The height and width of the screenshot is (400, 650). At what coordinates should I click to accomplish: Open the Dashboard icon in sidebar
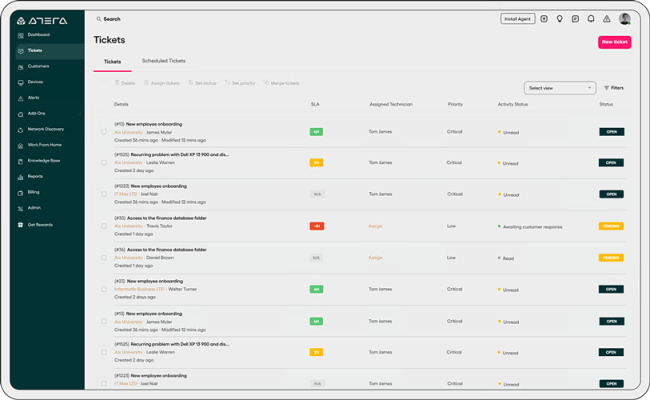20,35
